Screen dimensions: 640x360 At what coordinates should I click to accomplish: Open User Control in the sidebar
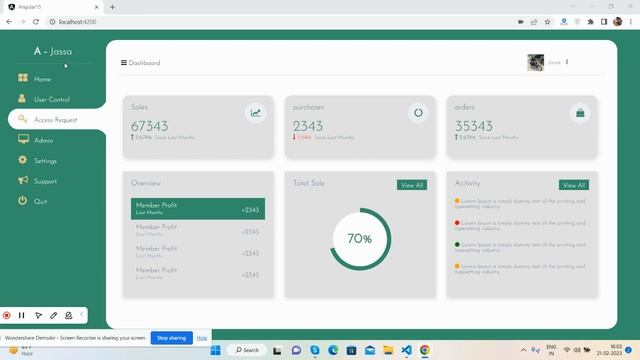(52, 100)
